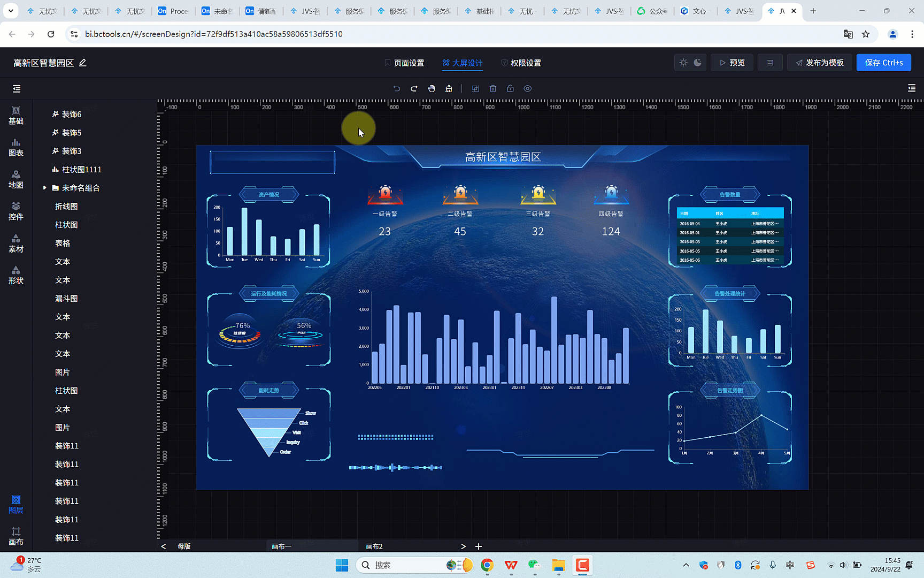Show next canvas tabs arrow

click(x=463, y=546)
